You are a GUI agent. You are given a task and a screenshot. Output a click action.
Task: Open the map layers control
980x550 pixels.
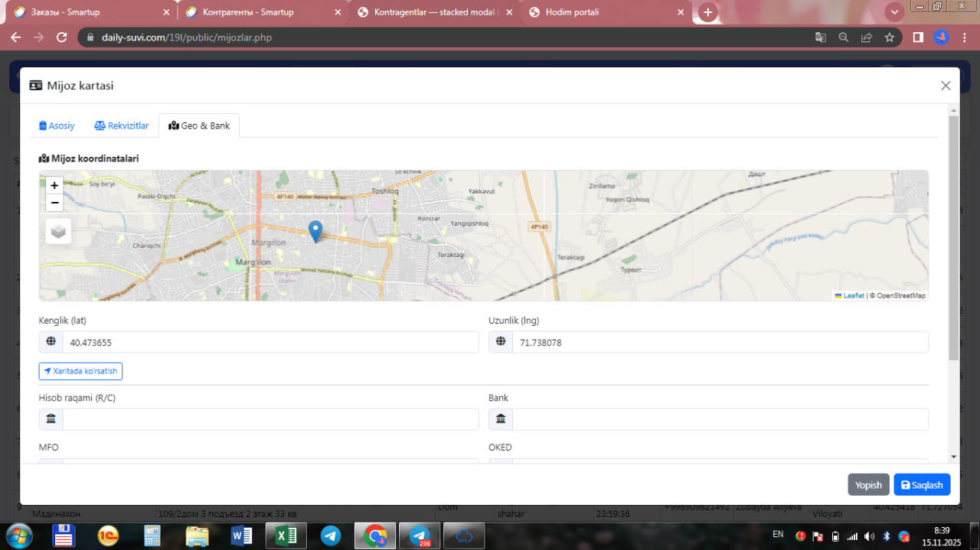click(58, 231)
